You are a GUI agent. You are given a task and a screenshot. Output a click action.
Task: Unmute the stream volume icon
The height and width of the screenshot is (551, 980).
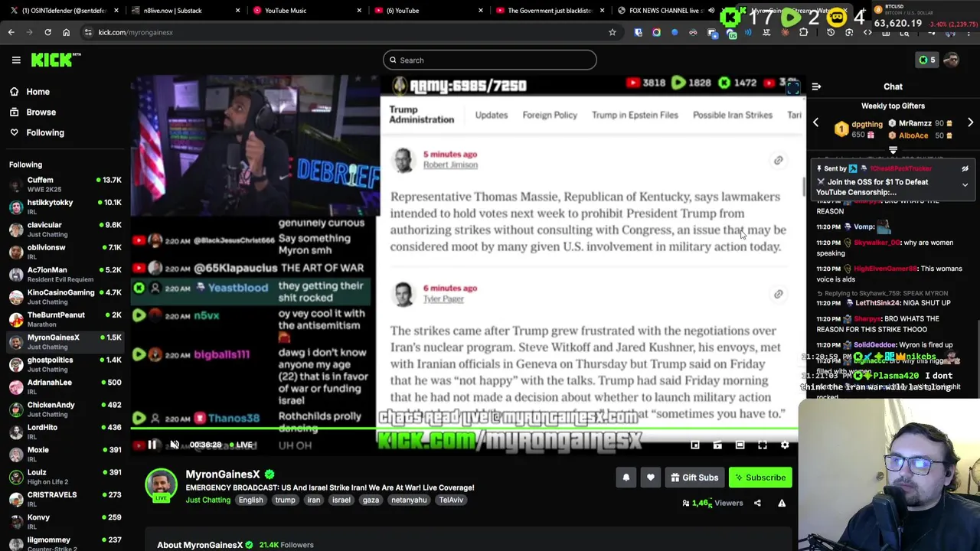(x=175, y=445)
